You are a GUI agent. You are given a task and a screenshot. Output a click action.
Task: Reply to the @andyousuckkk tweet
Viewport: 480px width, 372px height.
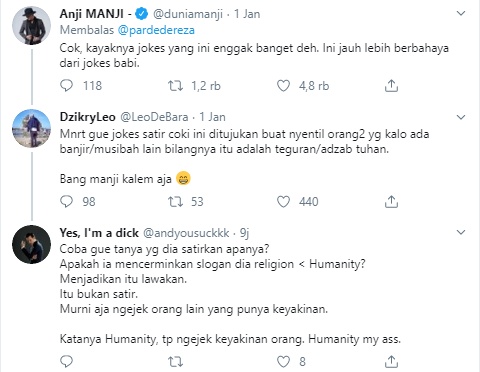click(66, 361)
